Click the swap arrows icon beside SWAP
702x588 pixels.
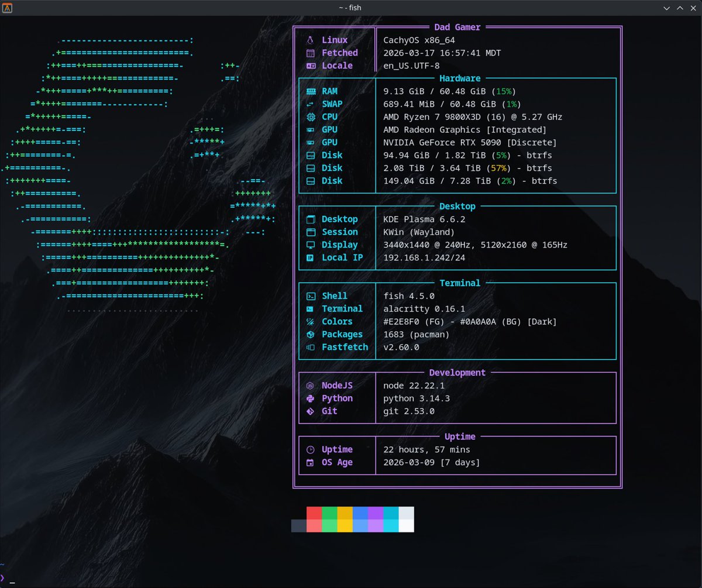tap(311, 104)
